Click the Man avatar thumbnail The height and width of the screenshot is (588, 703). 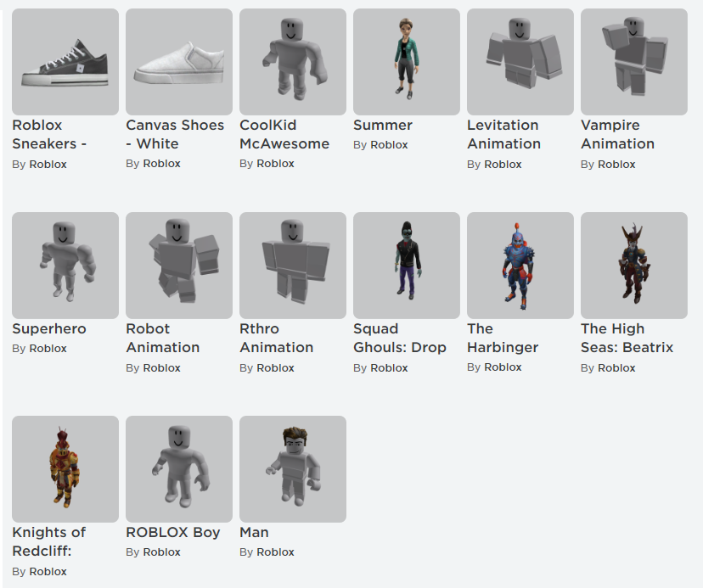[293, 469]
